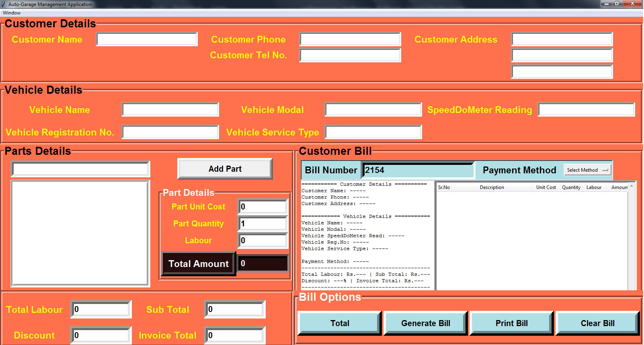644x345 pixels.
Task: Click the Quantity column header
Action: (x=571, y=187)
